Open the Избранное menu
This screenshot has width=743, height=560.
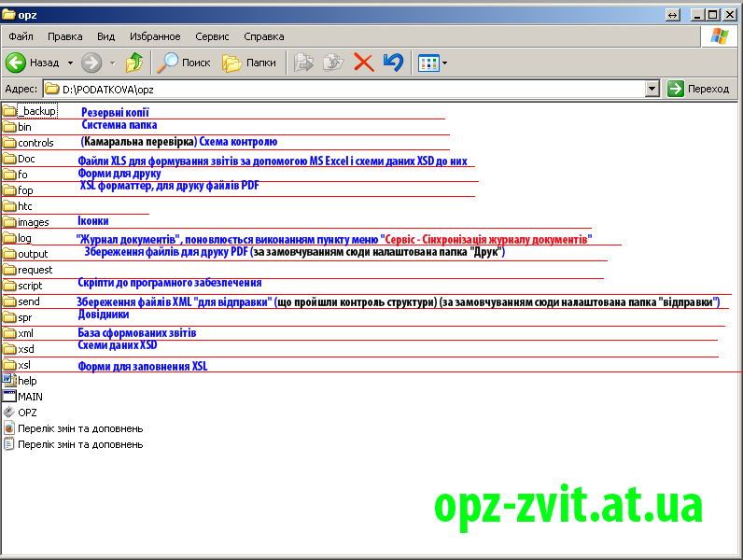click(155, 36)
